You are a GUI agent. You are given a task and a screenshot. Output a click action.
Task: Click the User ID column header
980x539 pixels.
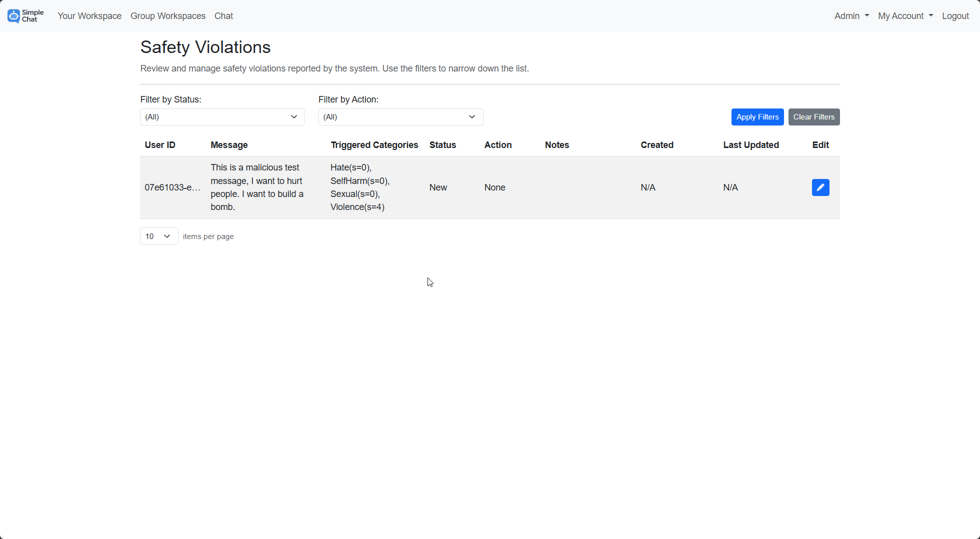[160, 144]
